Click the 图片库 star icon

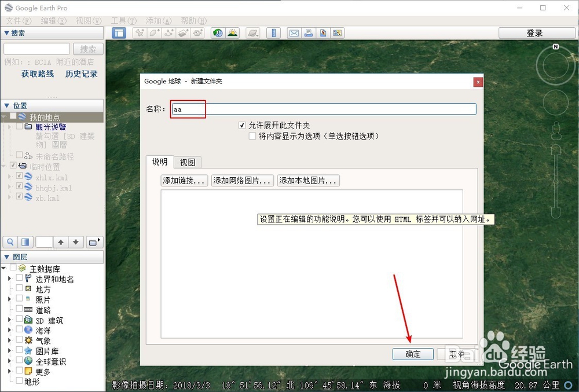coord(28,351)
